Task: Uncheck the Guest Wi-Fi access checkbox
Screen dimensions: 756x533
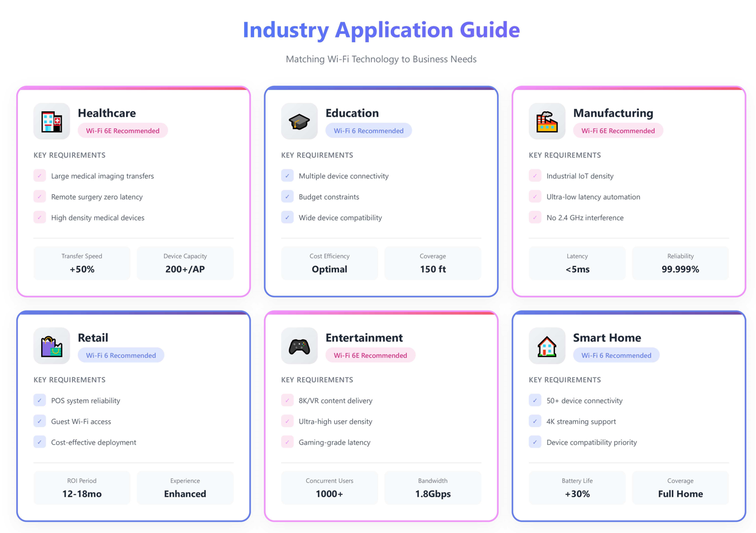Action: pos(40,422)
